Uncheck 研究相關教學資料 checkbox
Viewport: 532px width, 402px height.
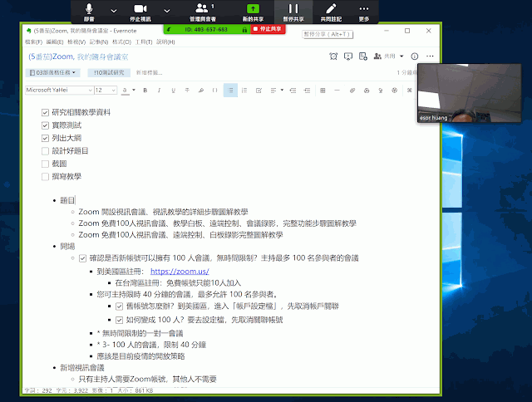click(x=45, y=112)
